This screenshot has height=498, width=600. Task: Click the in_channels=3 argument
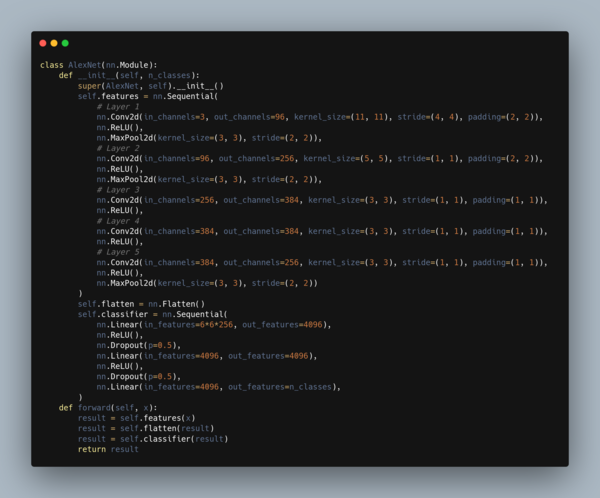point(176,117)
